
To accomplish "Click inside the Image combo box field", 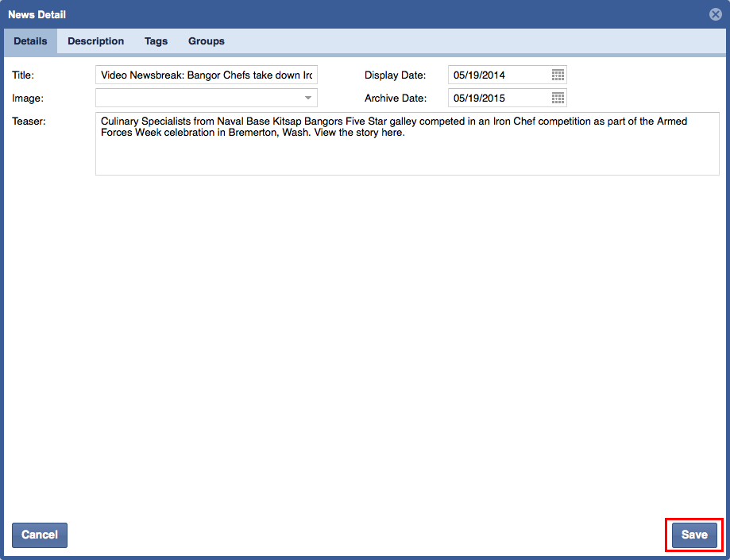I will tap(199, 98).
